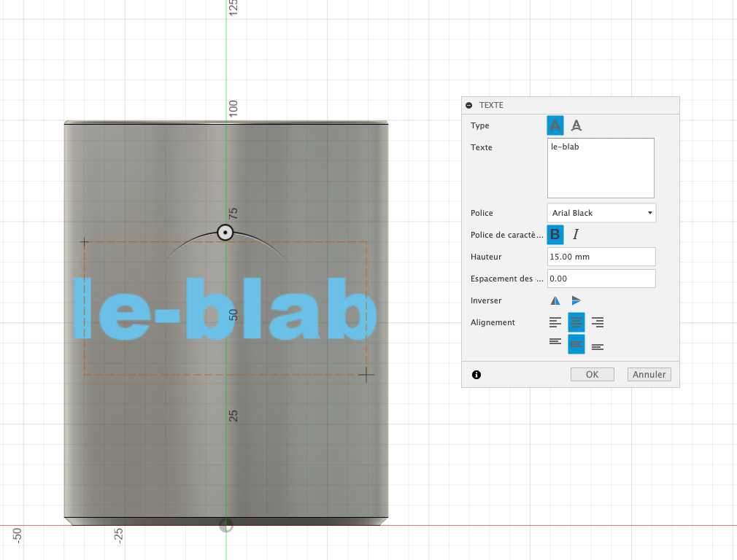
Task: Cancel with the Annuler button
Action: pyautogui.click(x=649, y=375)
